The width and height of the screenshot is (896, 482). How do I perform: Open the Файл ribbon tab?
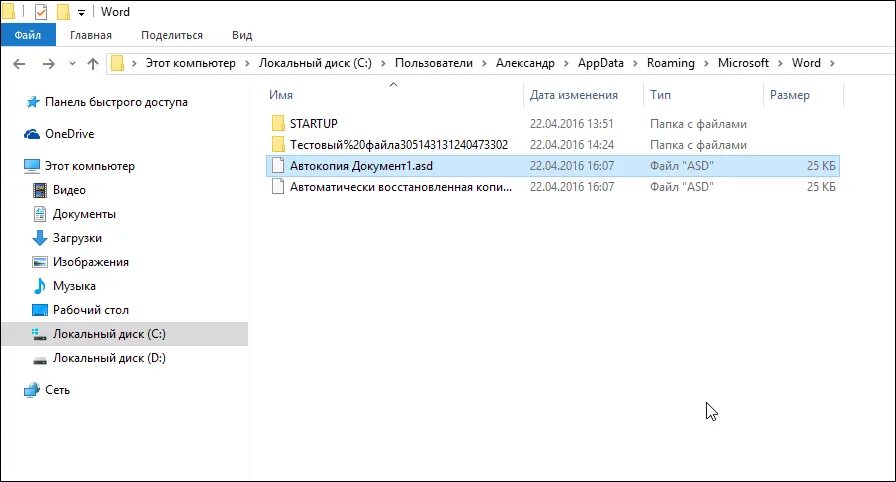pos(27,35)
